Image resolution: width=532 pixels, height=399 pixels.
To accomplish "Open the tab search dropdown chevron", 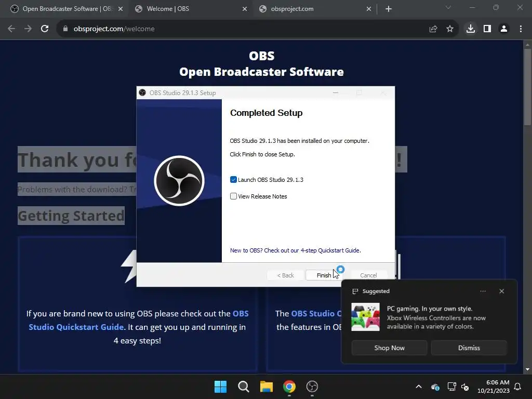I will click(x=448, y=7).
